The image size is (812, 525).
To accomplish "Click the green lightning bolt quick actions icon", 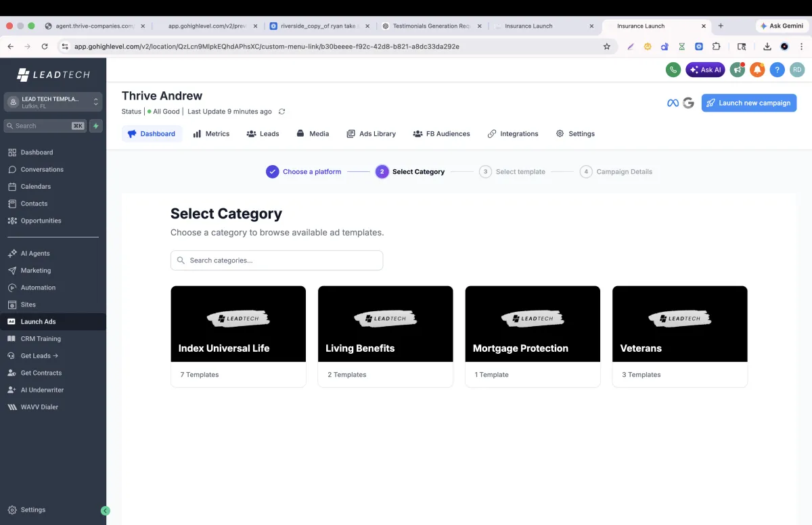I will click(x=96, y=126).
